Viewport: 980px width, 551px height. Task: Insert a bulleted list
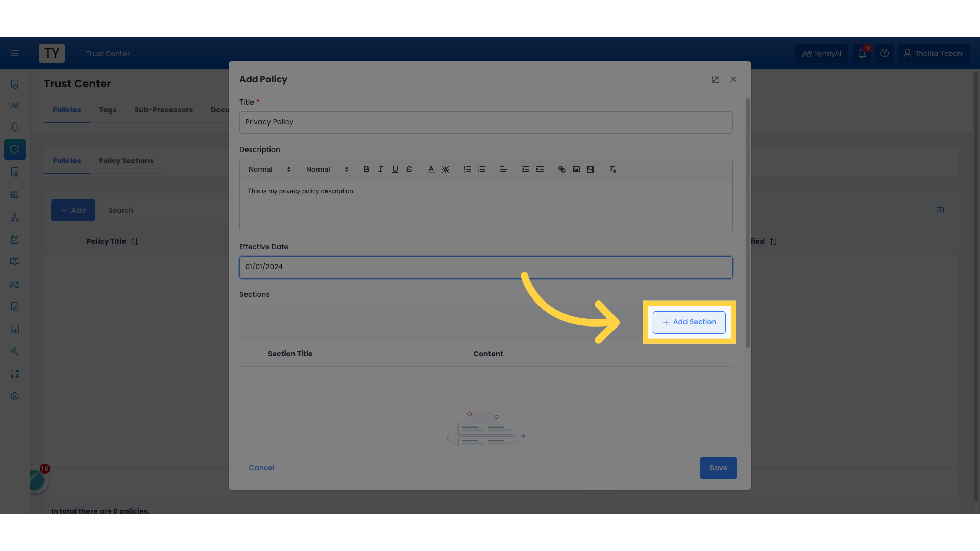[482, 169]
